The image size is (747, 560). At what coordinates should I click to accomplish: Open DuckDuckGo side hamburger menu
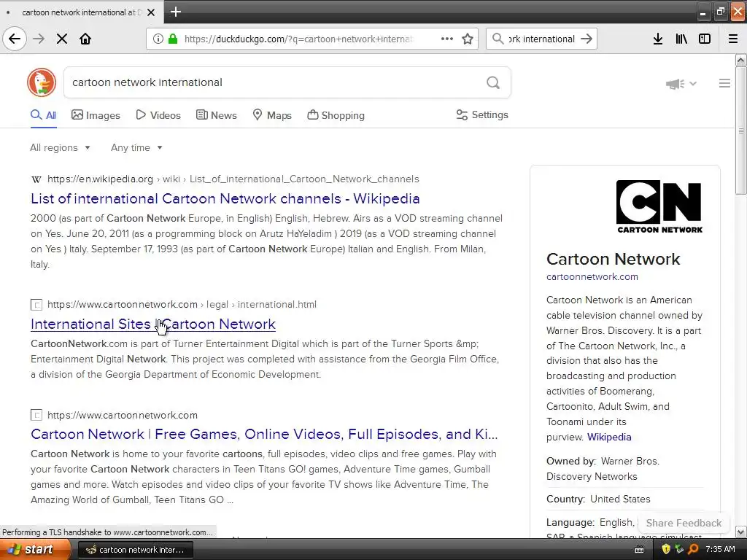coord(724,83)
